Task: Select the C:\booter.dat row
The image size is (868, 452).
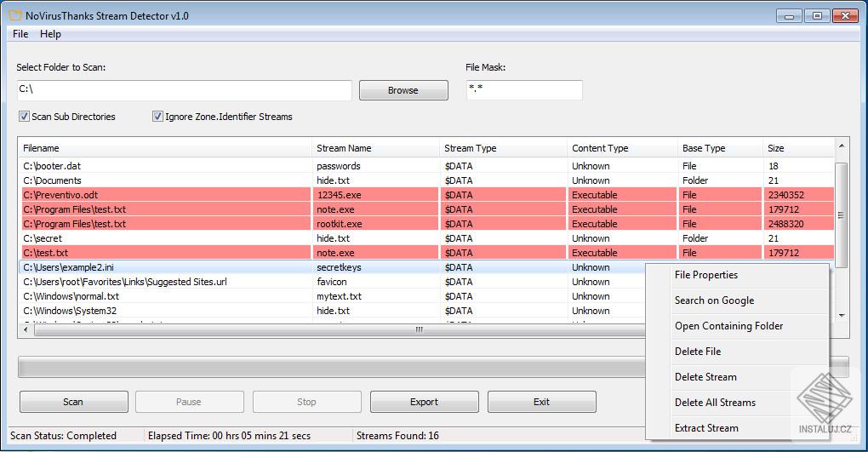Action: click(426, 166)
